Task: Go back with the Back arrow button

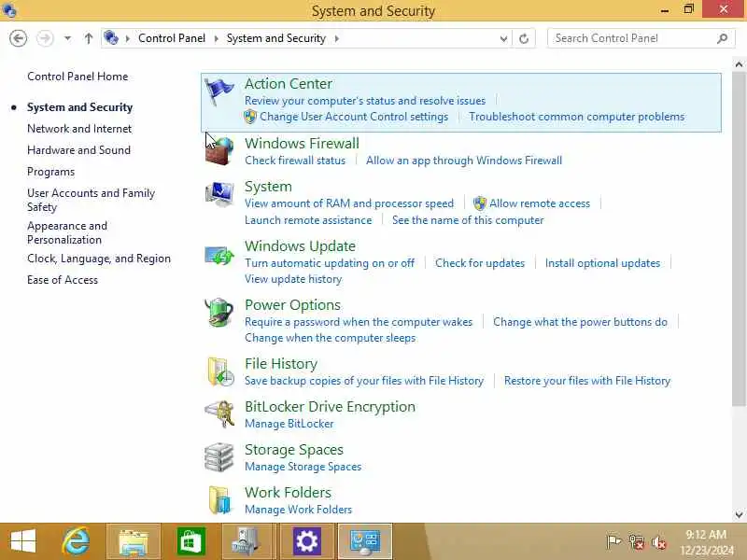Action: [x=18, y=38]
